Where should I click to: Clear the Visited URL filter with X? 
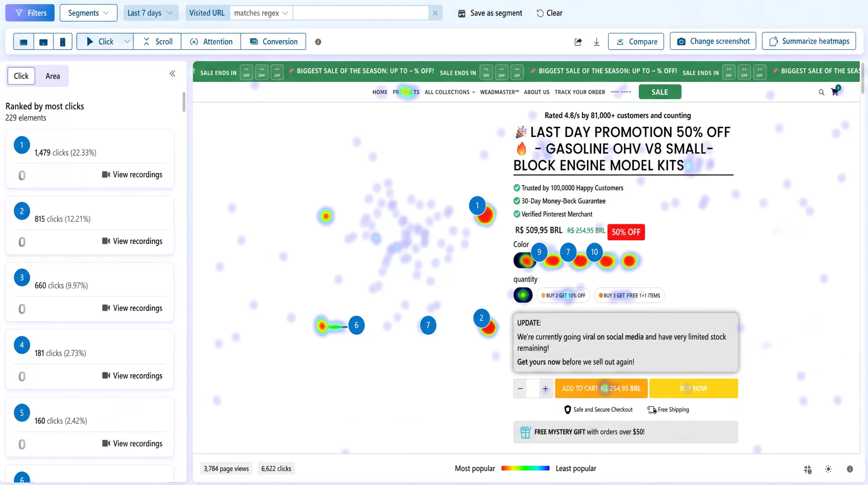coord(435,13)
